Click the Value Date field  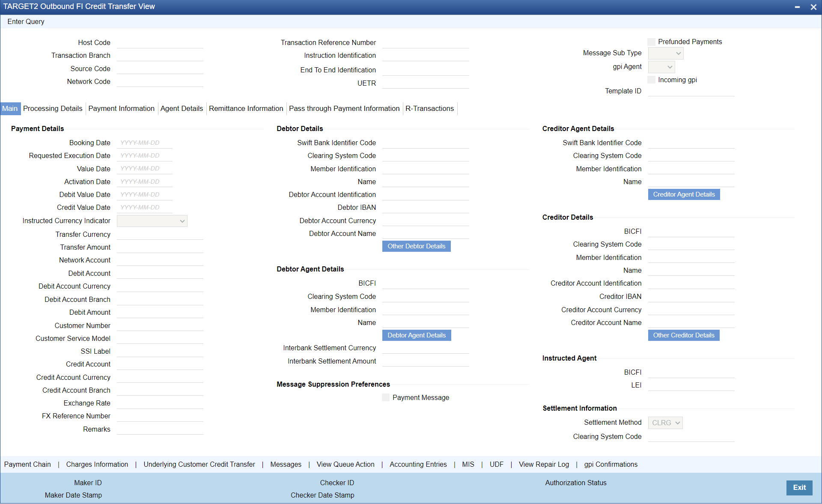click(145, 169)
